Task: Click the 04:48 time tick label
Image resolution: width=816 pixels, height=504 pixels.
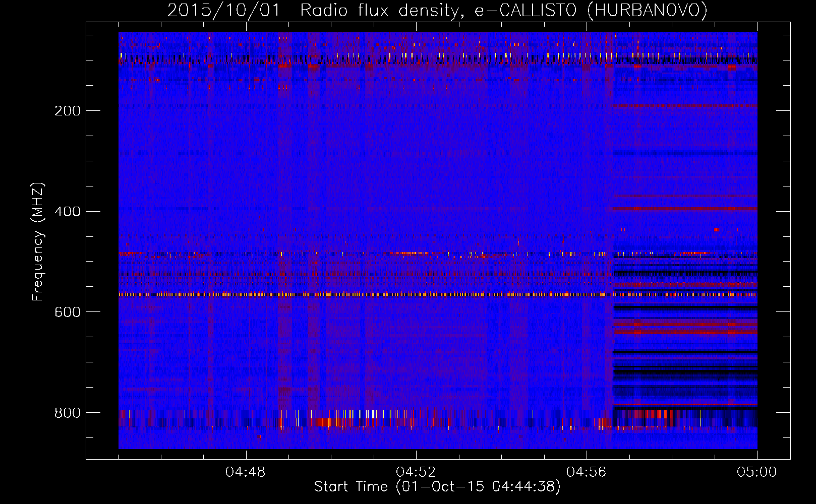Action: click(246, 472)
